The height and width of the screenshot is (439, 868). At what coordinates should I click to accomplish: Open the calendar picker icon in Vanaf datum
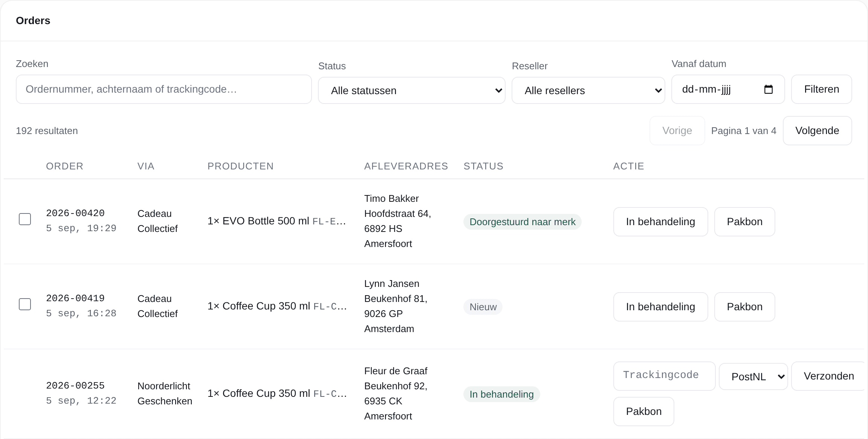[768, 89]
